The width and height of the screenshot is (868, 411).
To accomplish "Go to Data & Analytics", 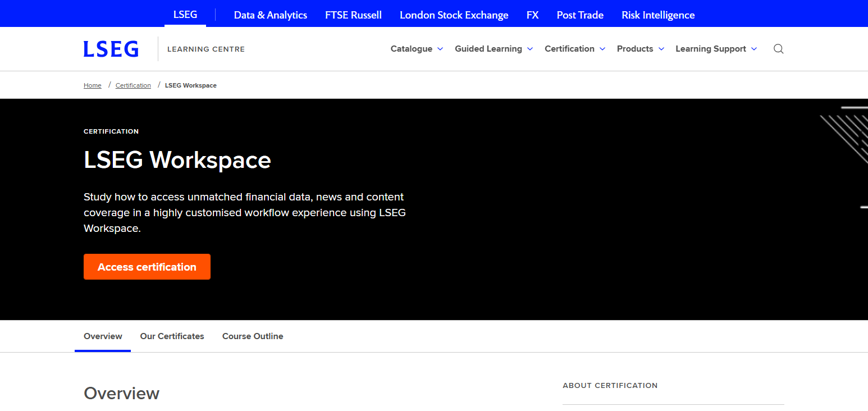I will (x=271, y=15).
